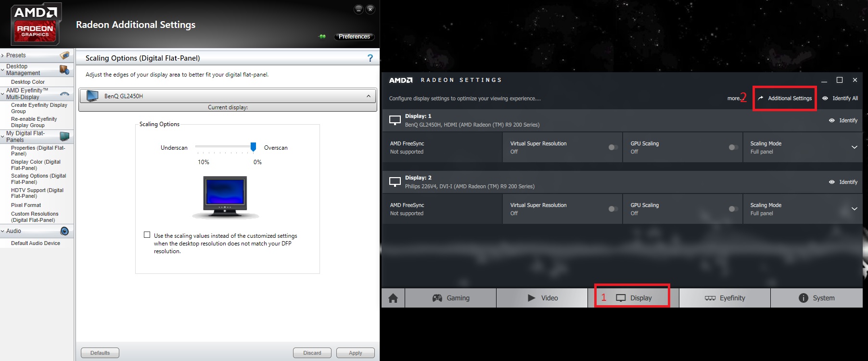Click the Presets panel icon

[x=64, y=55]
